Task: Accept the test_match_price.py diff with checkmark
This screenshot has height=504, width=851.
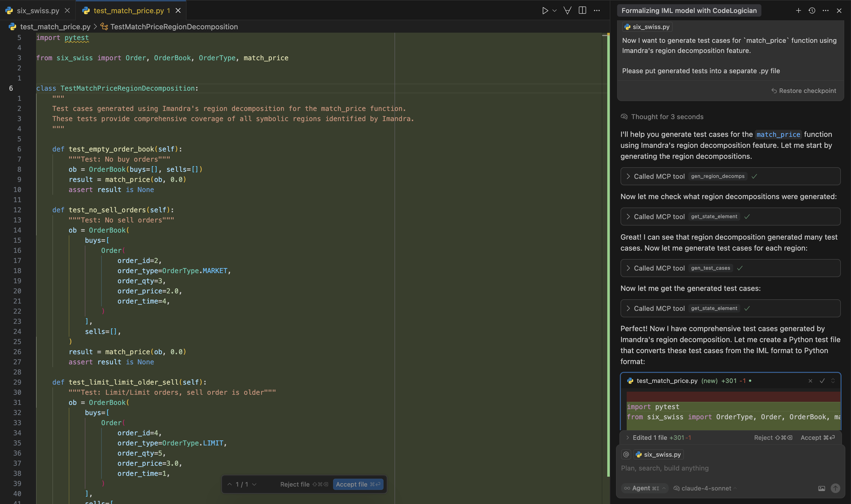Action: [822, 381]
